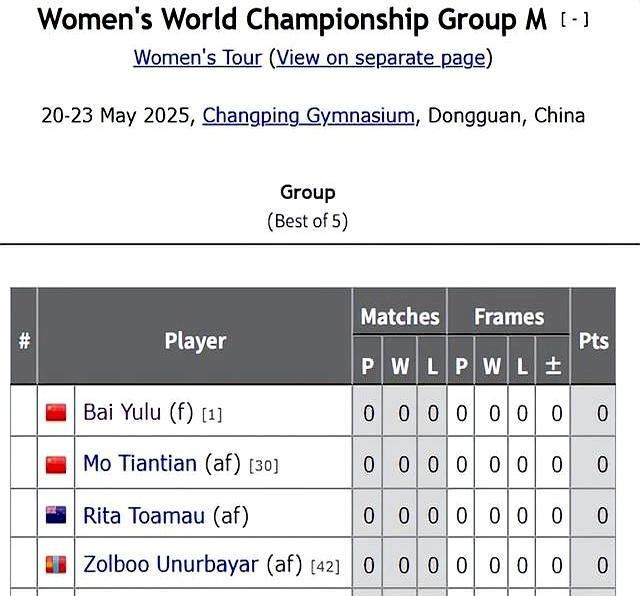Image resolution: width=640 pixels, height=596 pixels.
Task: Click Zolboo Unurbayar's Mongolia flag icon
Action: click(56, 565)
